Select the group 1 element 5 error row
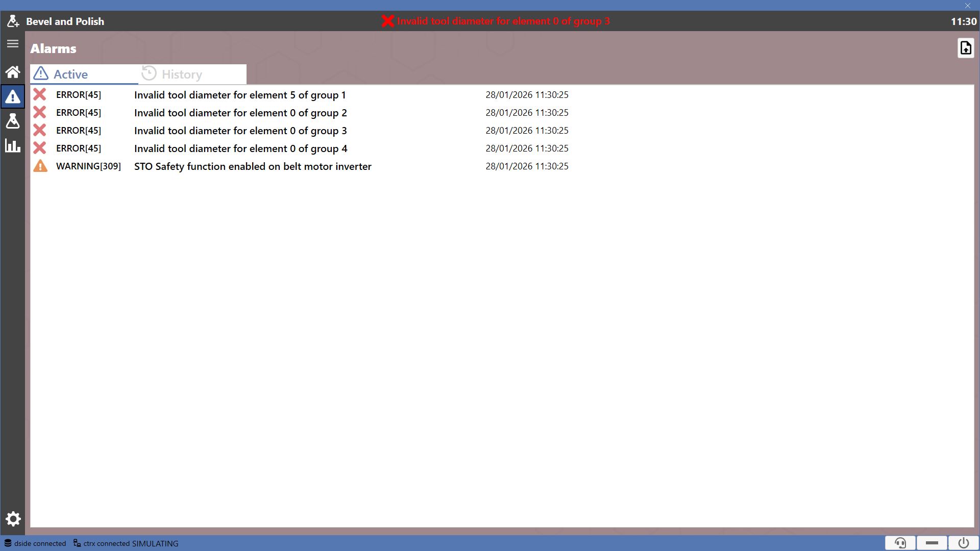 click(x=502, y=95)
